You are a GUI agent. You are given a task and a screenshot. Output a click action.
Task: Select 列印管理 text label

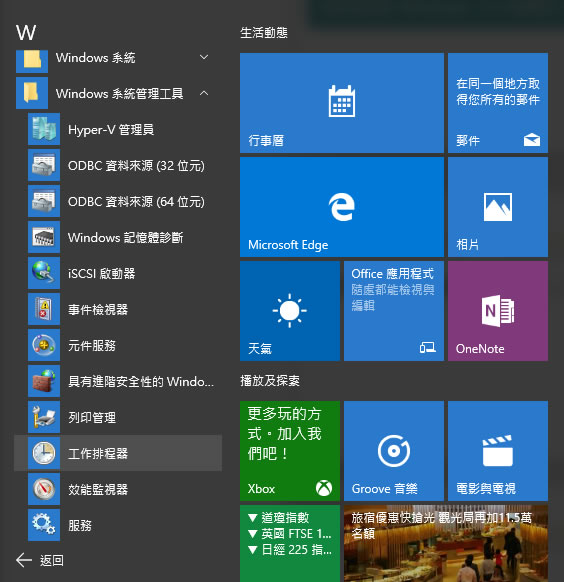click(92, 417)
